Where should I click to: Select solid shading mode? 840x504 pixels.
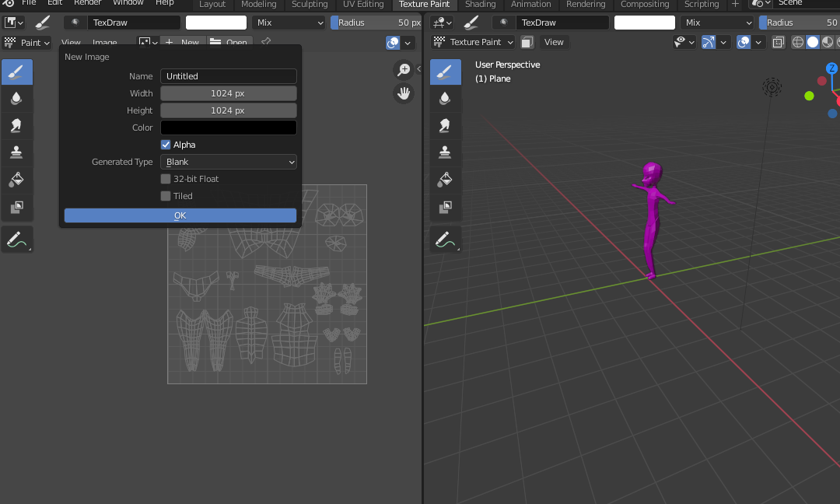click(813, 42)
